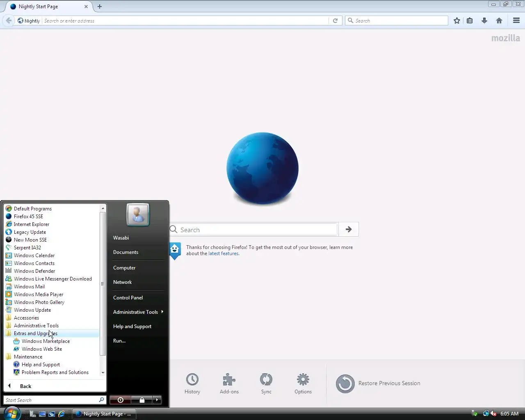
Task: Expand the shutdown options arrow
Action: pyautogui.click(x=157, y=400)
